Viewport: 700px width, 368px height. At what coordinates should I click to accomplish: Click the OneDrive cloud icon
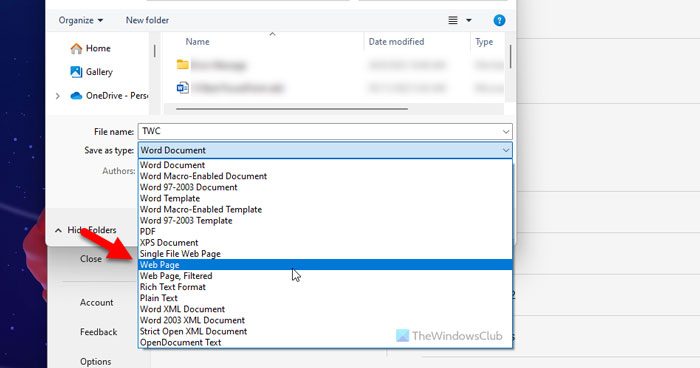coord(76,96)
